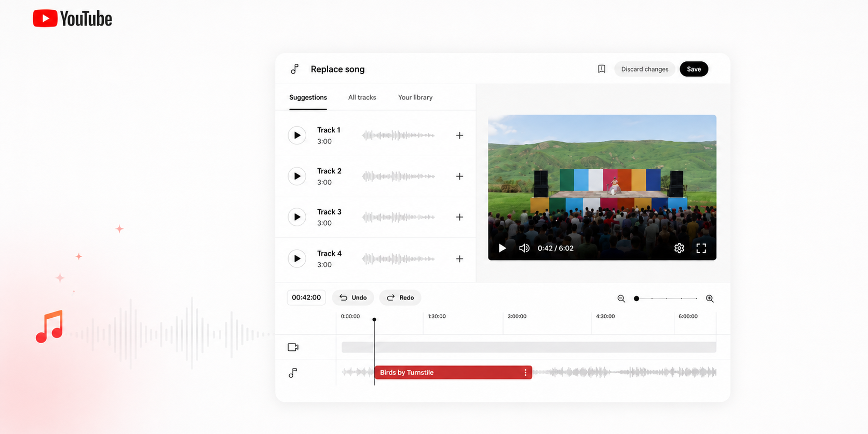The image size is (868, 434).
Task: Click the video track camera icon
Action: (x=293, y=347)
